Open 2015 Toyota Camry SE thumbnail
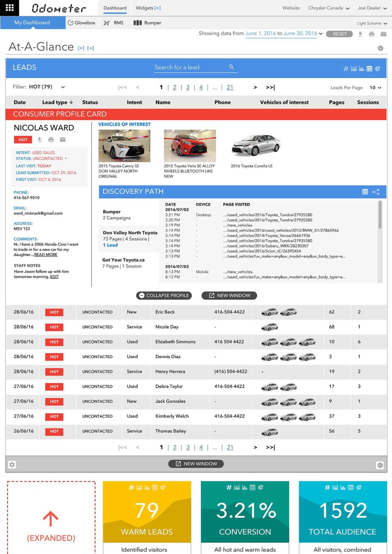 tap(124, 146)
